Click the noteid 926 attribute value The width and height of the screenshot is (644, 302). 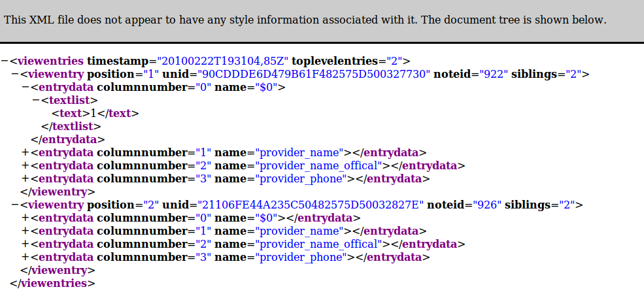[x=487, y=205]
